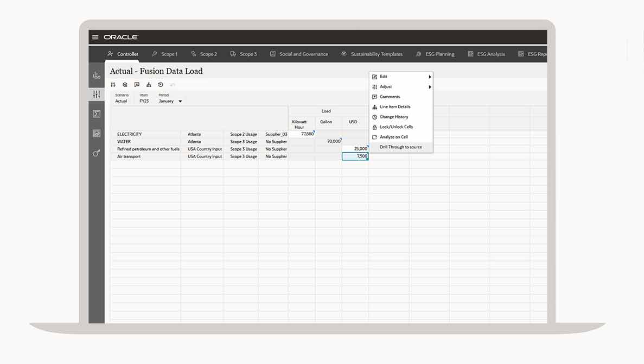Go to the ESG Planning tab
The height and width of the screenshot is (364, 644).
(x=435, y=54)
